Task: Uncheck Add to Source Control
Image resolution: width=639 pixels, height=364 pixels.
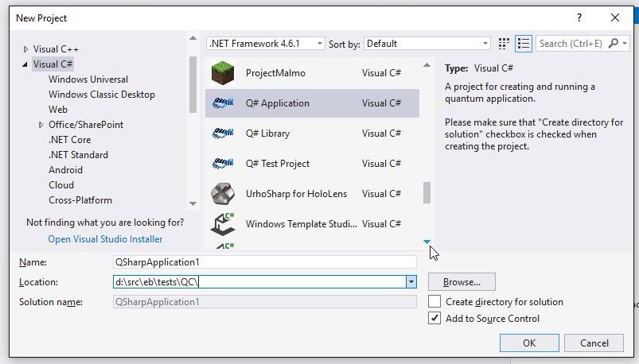Action: (x=434, y=319)
